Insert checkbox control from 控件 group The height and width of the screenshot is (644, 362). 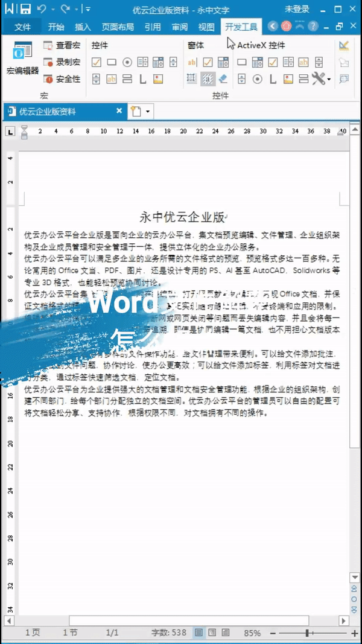tap(97, 62)
